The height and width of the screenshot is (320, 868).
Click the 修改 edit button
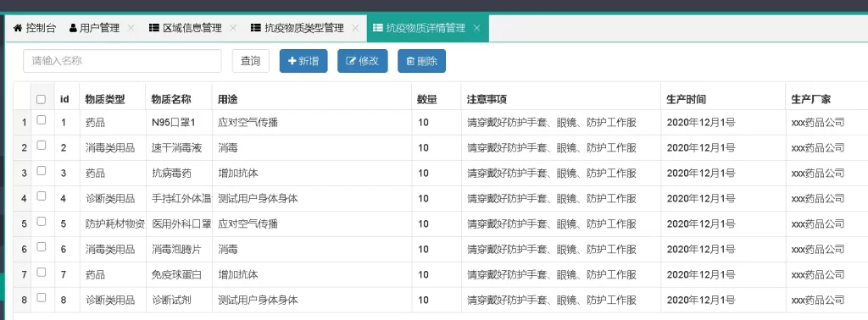point(363,61)
